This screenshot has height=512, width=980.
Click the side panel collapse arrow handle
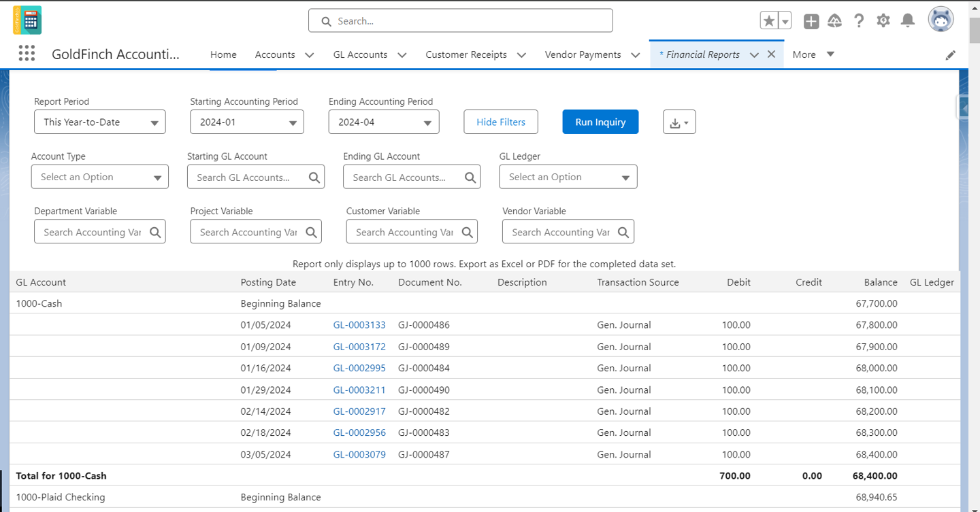tap(964, 106)
